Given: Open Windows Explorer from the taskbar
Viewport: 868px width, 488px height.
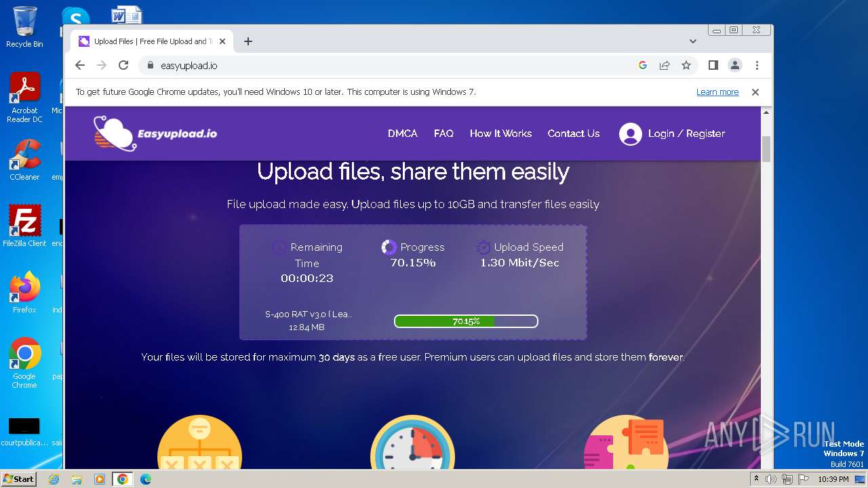Looking at the screenshot, I should coord(77,479).
